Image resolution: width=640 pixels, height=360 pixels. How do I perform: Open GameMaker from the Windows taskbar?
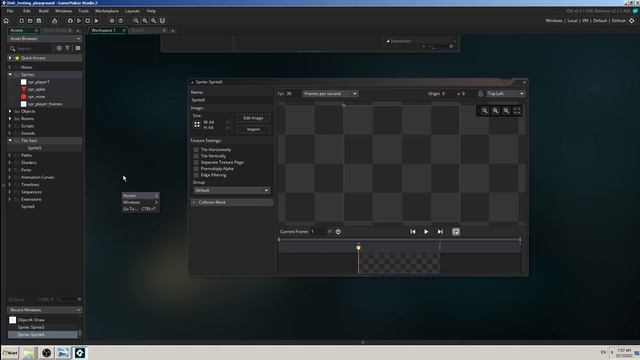(x=80, y=353)
